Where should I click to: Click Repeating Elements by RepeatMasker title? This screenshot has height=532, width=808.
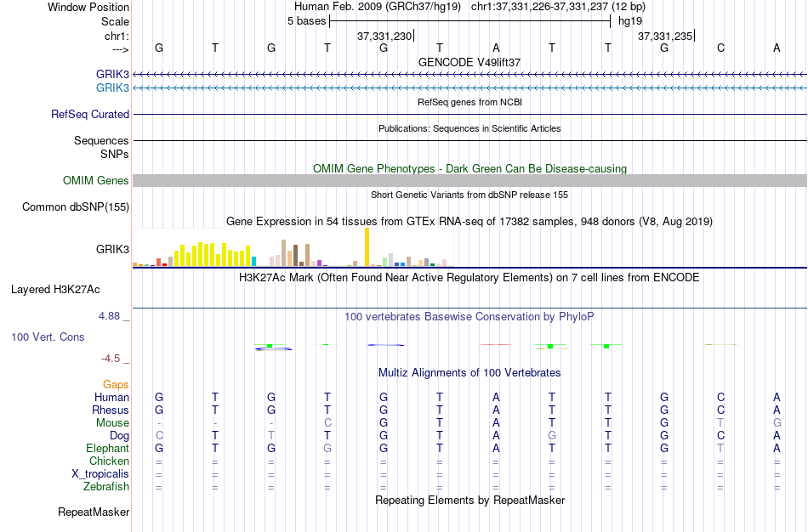click(x=470, y=500)
